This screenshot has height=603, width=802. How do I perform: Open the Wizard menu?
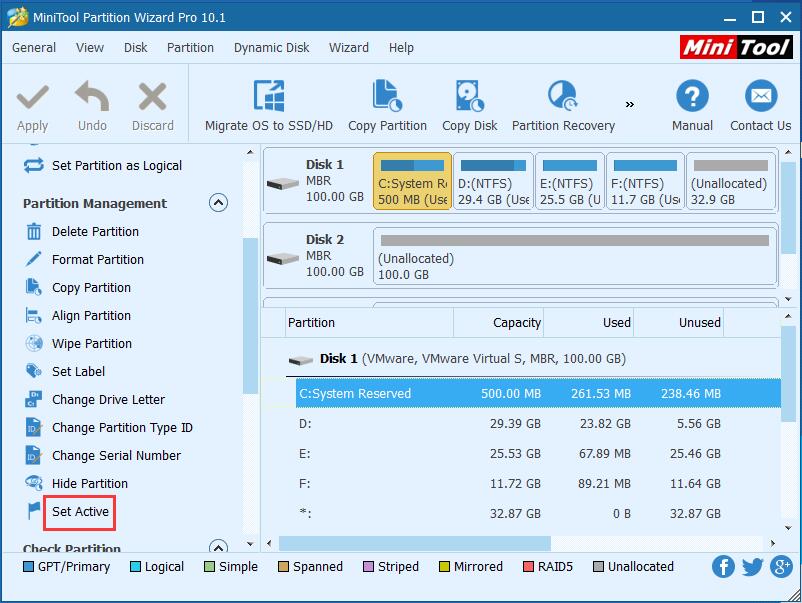click(x=348, y=47)
